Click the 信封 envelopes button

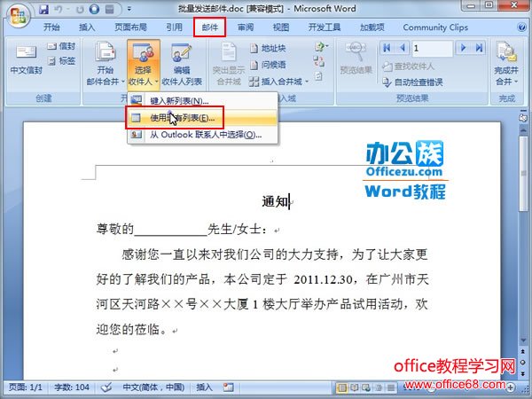[x=61, y=46]
